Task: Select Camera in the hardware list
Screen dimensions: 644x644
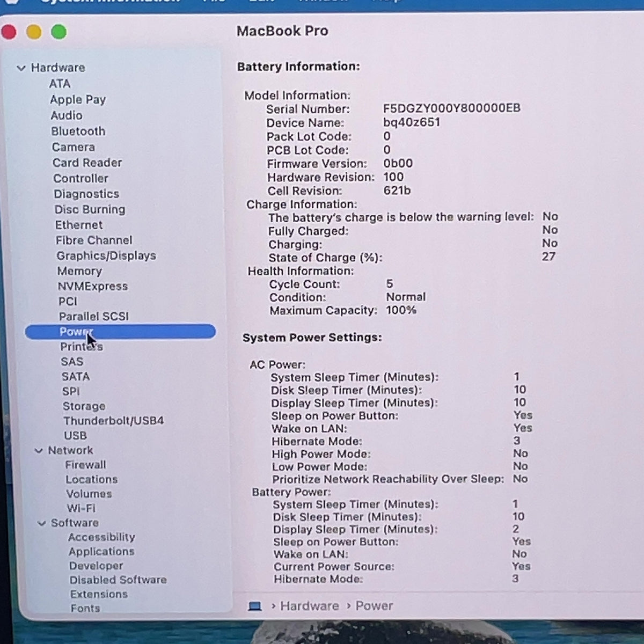Action: [x=74, y=147]
